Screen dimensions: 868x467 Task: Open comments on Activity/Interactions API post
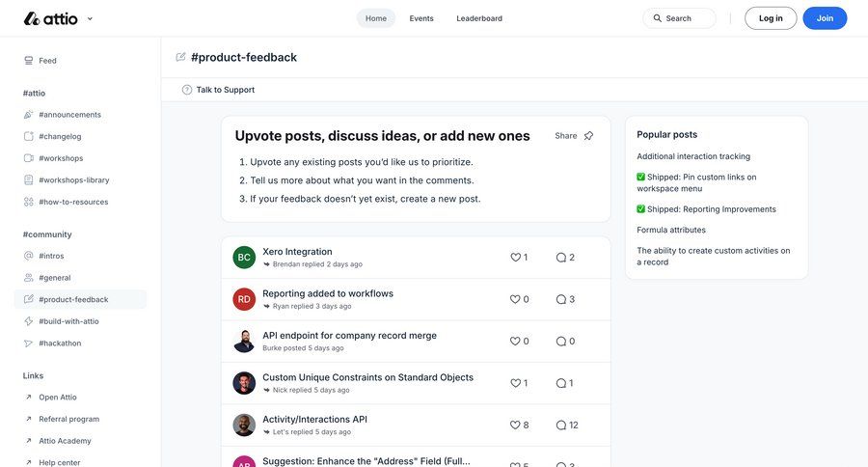(561, 425)
